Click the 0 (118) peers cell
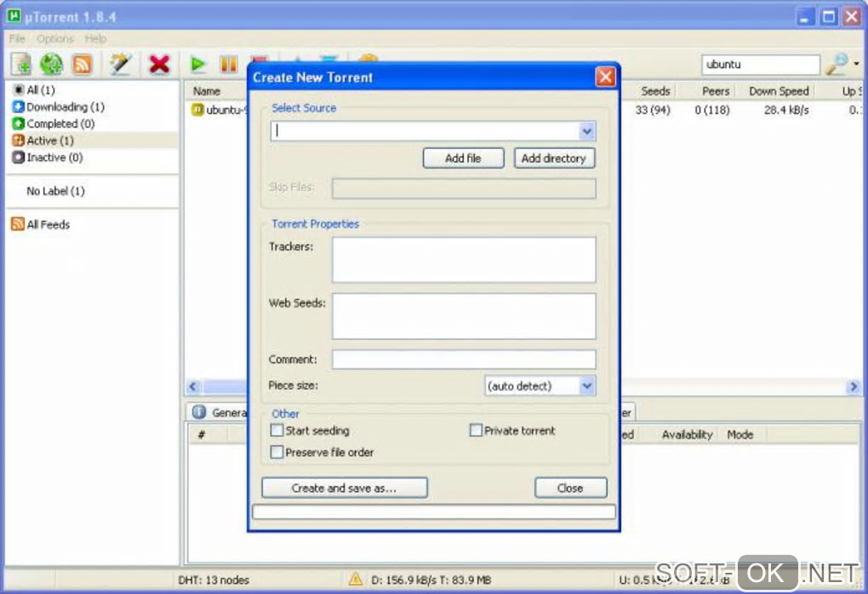This screenshot has width=868, height=594. click(x=712, y=110)
